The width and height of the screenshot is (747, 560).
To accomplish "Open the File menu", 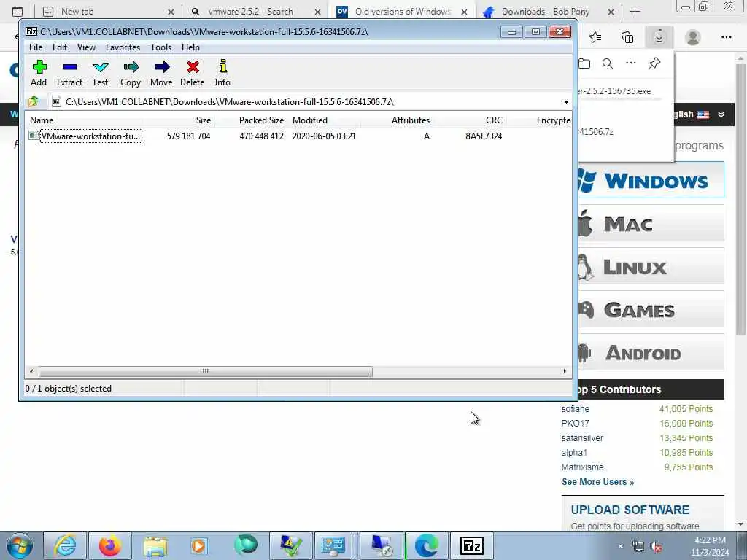I will click(x=36, y=47).
